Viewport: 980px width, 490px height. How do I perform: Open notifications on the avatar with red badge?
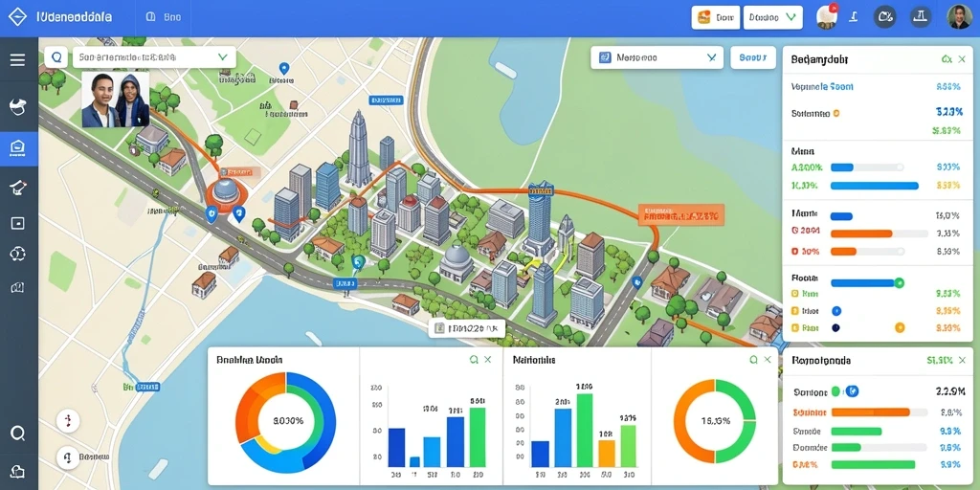coord(827,17)
